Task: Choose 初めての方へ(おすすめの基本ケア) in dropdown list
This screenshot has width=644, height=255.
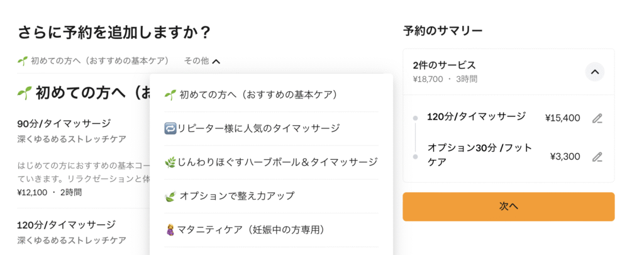Action: point(271,95)
